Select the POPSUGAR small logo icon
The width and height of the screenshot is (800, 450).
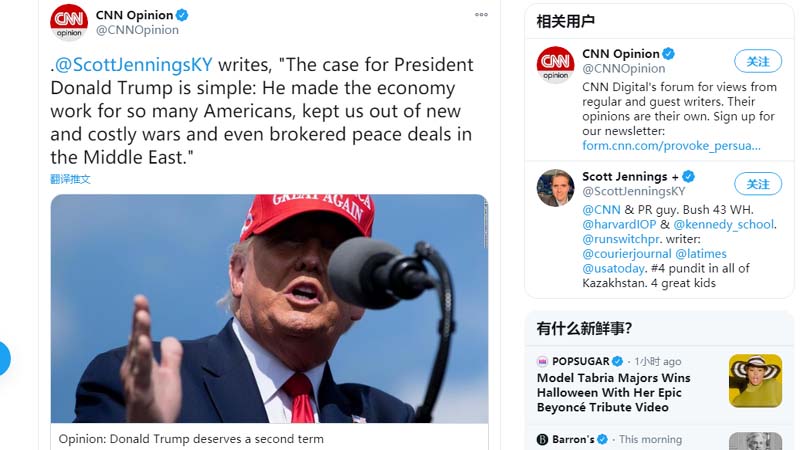point(542,362)
